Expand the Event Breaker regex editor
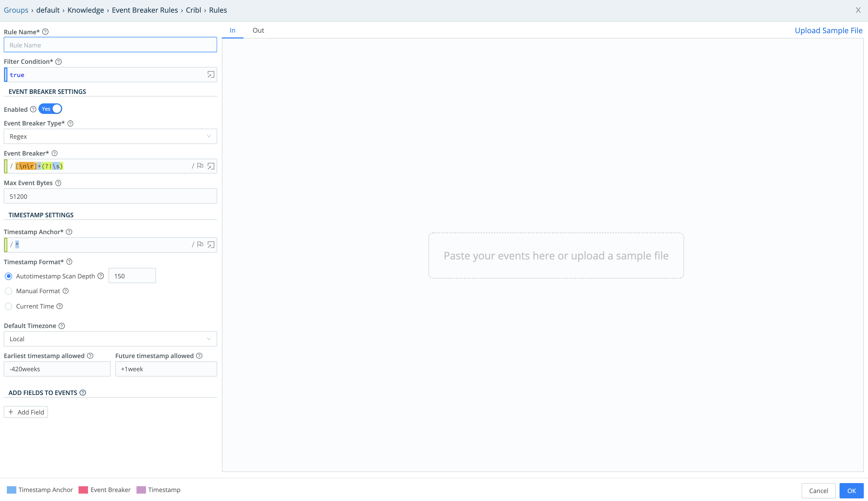This screenshot has width=868, height=501. pyautogui.click(x=211, y=166)
